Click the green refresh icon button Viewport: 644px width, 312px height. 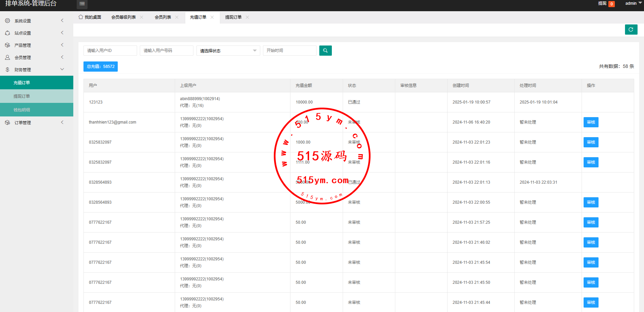tap(631, 30)
